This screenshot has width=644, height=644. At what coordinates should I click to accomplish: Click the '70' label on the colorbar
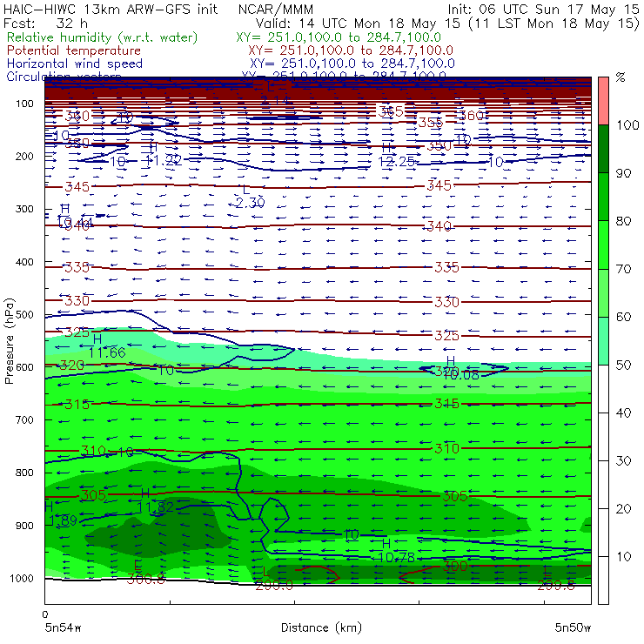(623, 269)
